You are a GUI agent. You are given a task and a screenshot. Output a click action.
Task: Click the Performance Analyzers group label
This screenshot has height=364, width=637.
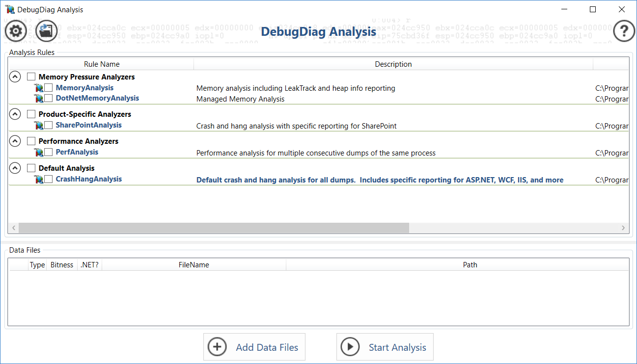[x=79, y=141]
